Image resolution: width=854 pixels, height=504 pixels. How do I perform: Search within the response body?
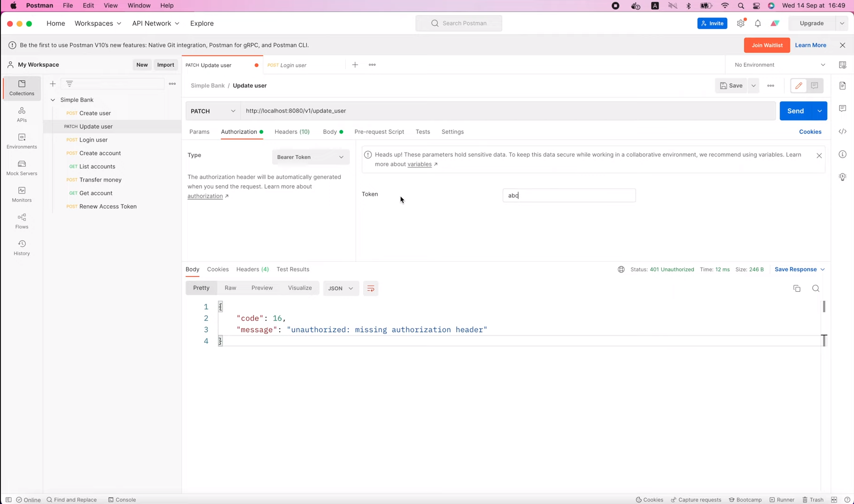816,288
